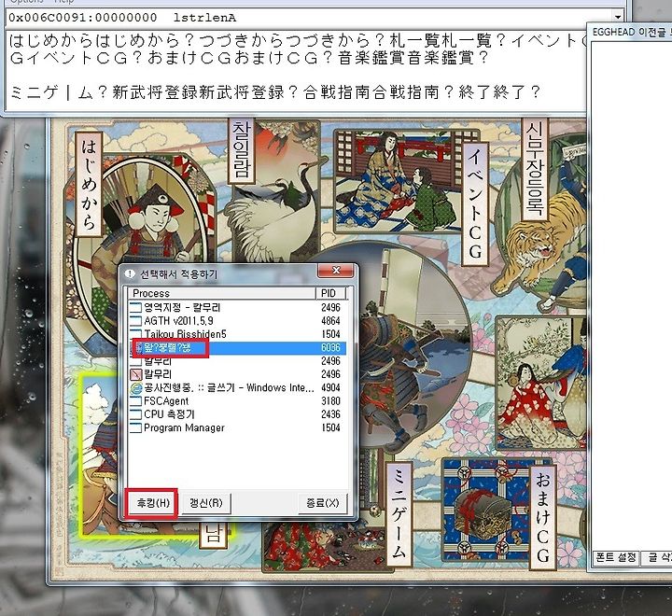672x616 pixels.
Task: Select the 칼무리 row with the plain window icon
Action: (x=237, y=361)
